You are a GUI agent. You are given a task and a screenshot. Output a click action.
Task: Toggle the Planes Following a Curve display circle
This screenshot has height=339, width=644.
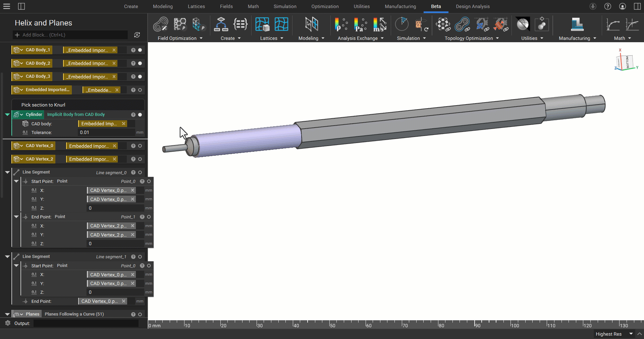(140, 314)
